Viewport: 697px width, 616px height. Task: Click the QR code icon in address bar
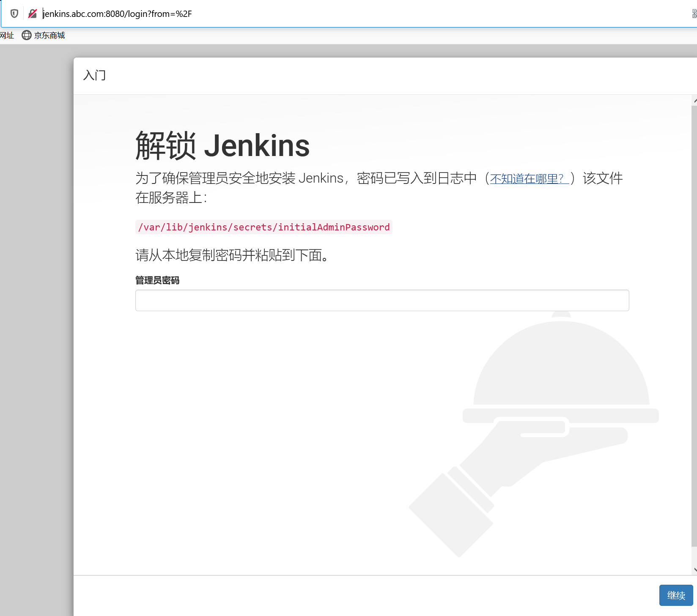(x=694, y=14)
